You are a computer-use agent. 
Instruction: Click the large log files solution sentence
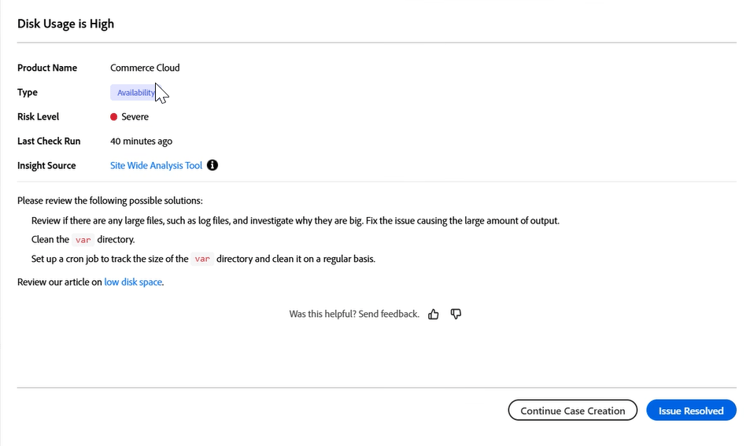[x=295, y=220]
